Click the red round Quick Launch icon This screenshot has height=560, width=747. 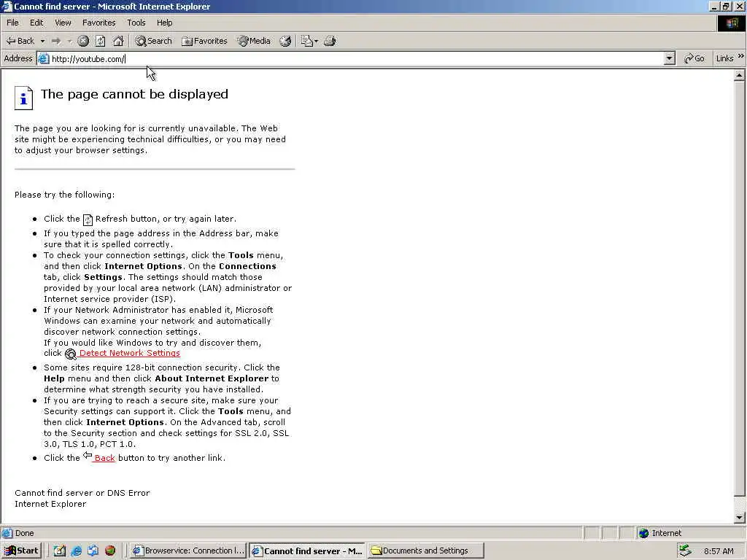pyautogui.click(x=110, y=551)
